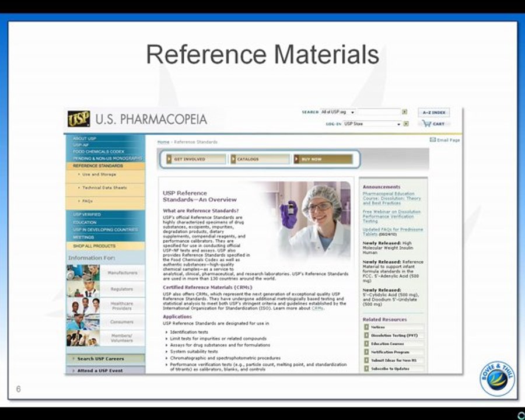Open Technical Data Sheets submenu item
Screen dimensions: 525x420
coord(106,188)
